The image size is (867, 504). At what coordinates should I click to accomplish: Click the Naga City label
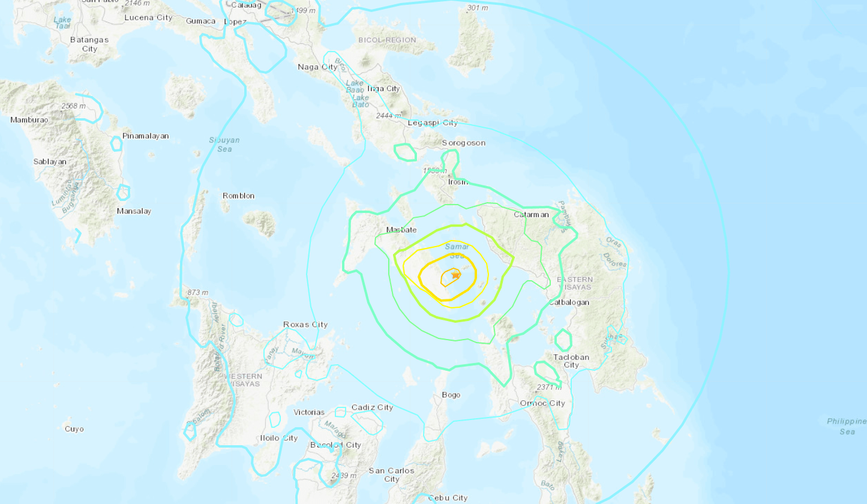point(317,67)
